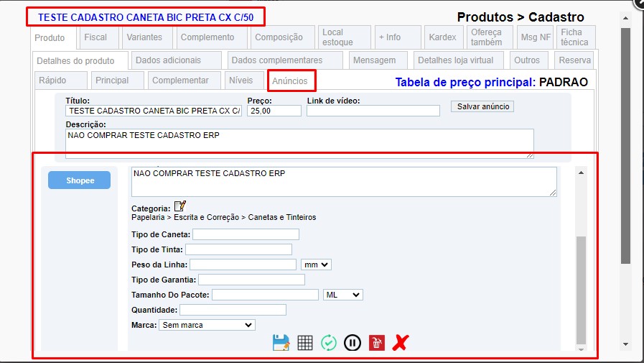Click the blue save floppy disk icon
The image size is (644, 363).
pos(281,342)
